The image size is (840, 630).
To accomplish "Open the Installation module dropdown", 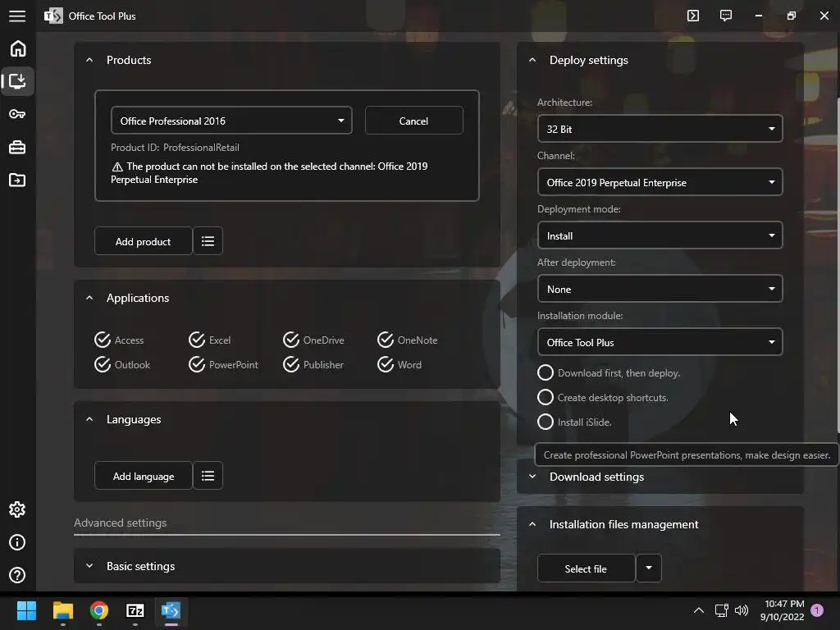I will click(660, 342).
